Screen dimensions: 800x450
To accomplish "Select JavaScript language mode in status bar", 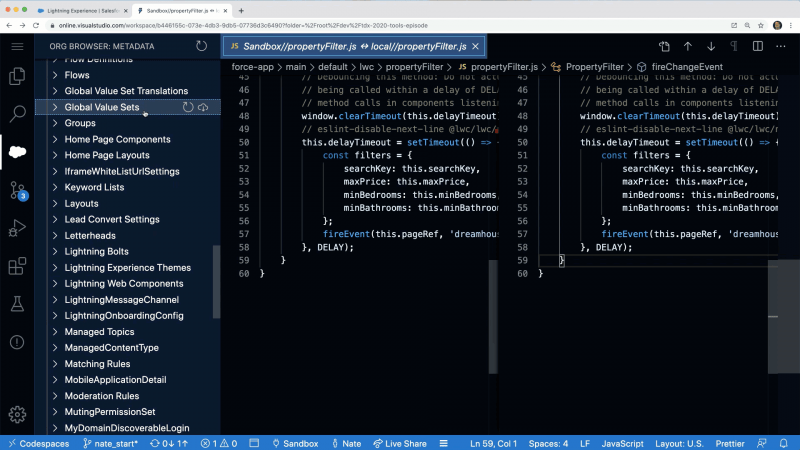I will (x=622, y=443).
